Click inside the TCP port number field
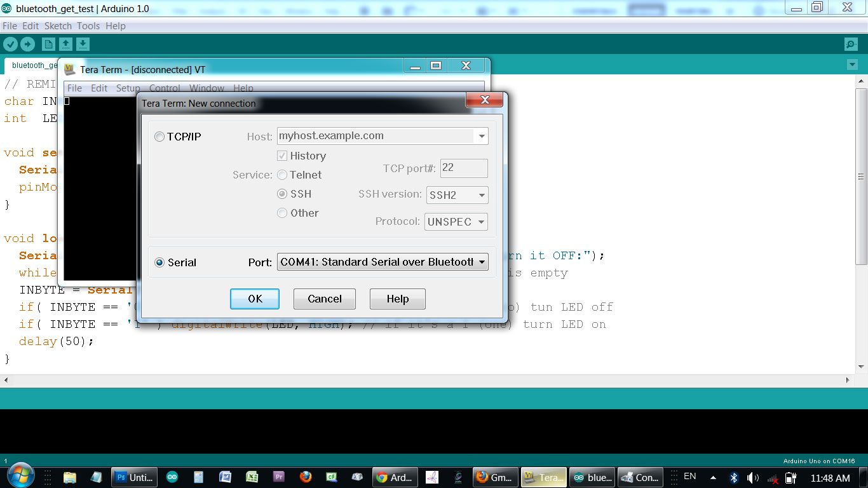This screenshot has height=488, width=868. pyautogui.click(x=463, y=168)
